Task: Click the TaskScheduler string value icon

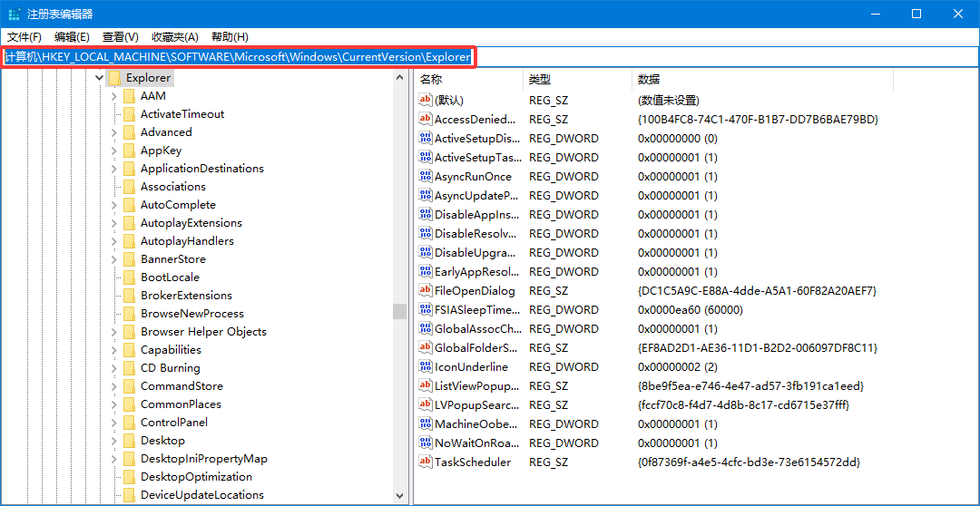Action: tap(425, 462)
